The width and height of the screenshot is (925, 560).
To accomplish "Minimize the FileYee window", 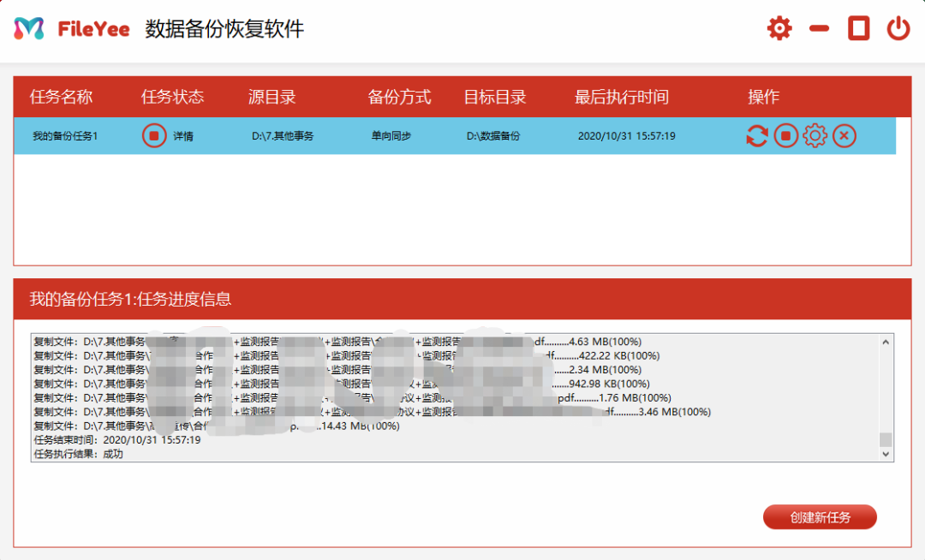I will pos(820,29).
